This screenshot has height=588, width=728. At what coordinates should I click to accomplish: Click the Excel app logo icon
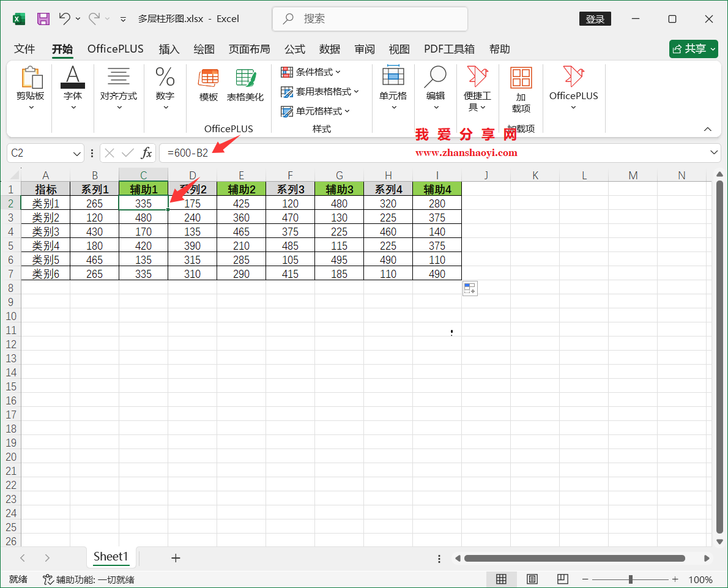click(x=18, y=19)
